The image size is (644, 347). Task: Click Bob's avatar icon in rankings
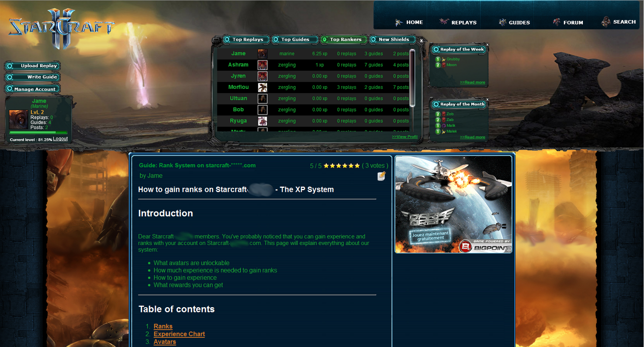click(x=262, y=110)
